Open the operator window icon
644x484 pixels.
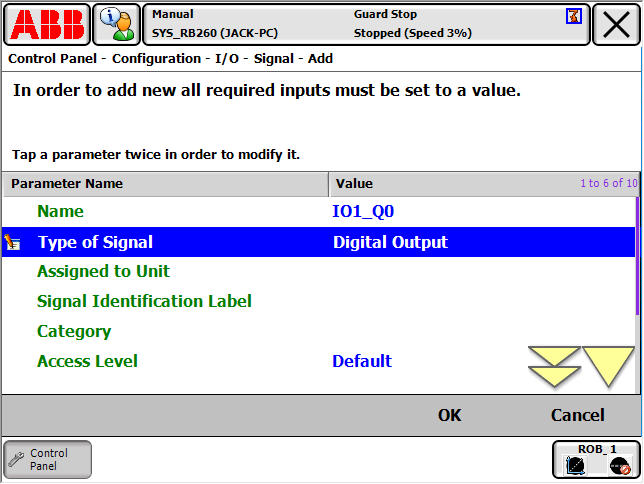point(117,24)
